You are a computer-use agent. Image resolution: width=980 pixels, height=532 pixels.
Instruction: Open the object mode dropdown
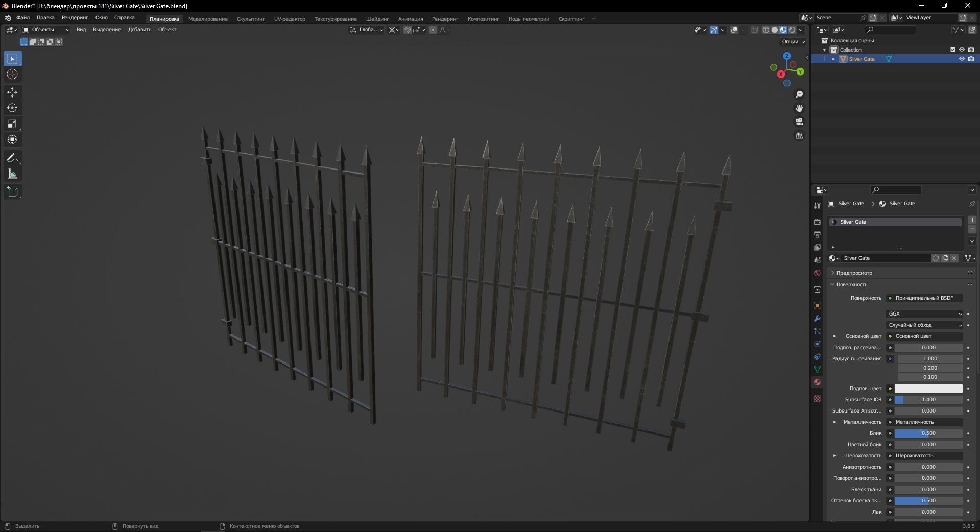pos(46,30)
